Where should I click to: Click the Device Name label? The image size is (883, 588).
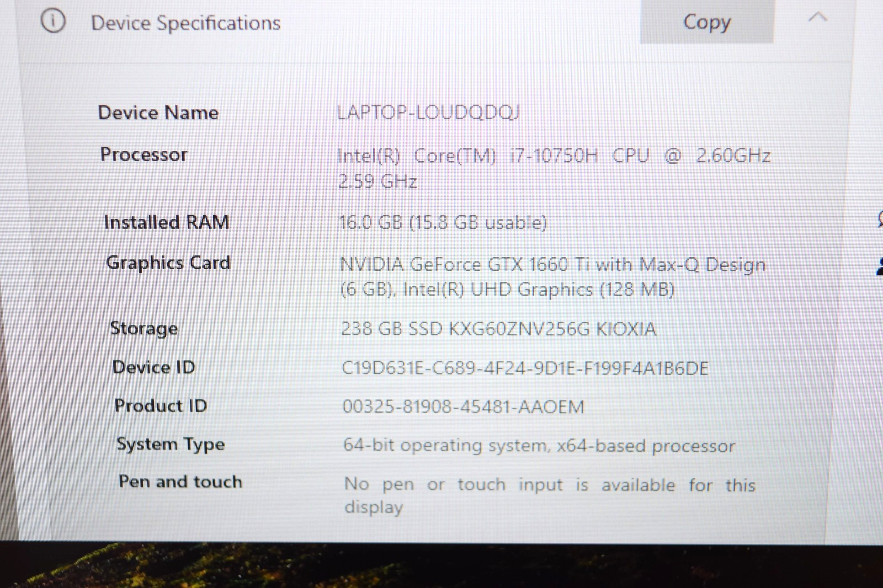(x=158, y=113)
